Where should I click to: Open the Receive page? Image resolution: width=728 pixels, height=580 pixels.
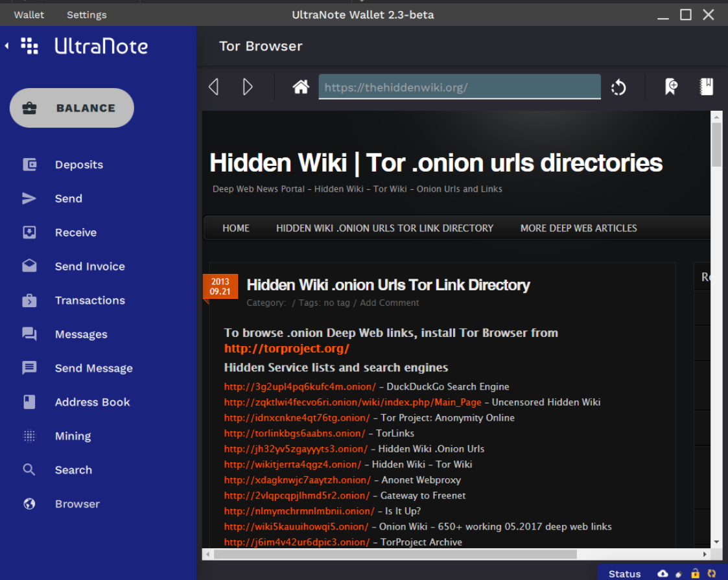[x=76, y=233]
